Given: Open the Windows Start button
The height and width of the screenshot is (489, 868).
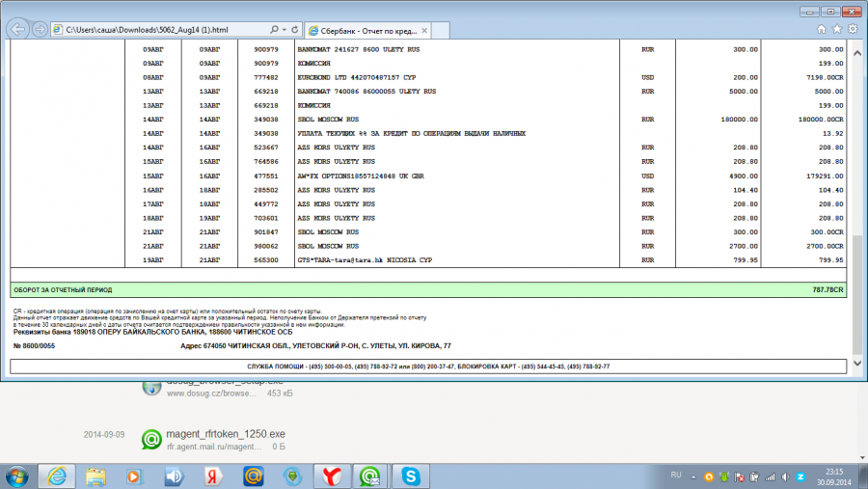Looking at the screenshot, I should click(16, 476).
